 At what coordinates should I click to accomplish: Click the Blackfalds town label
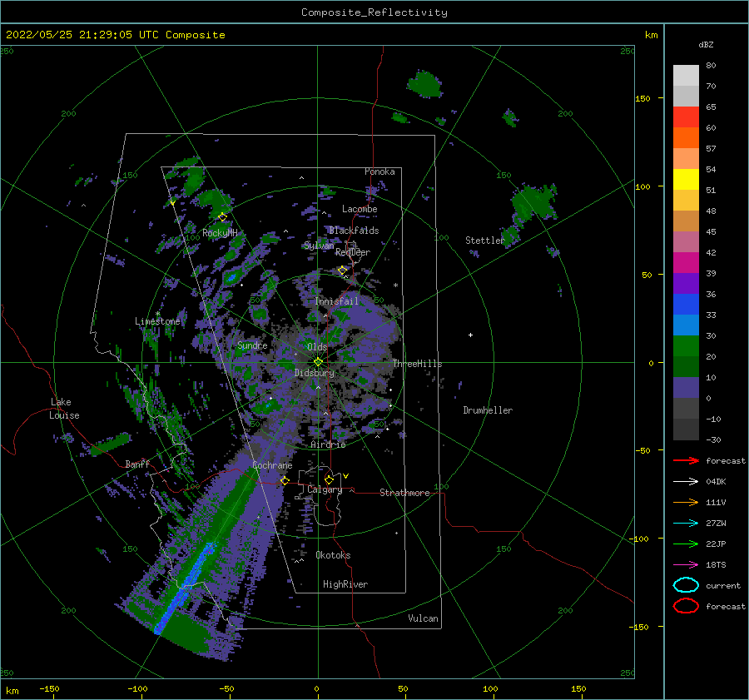point(354,231)
